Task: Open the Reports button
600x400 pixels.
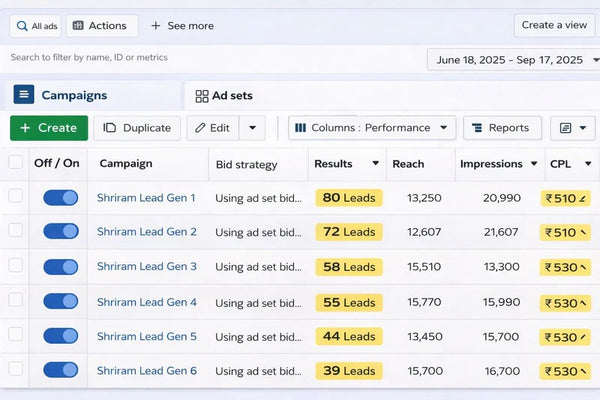Action: [x=502, y=128]
